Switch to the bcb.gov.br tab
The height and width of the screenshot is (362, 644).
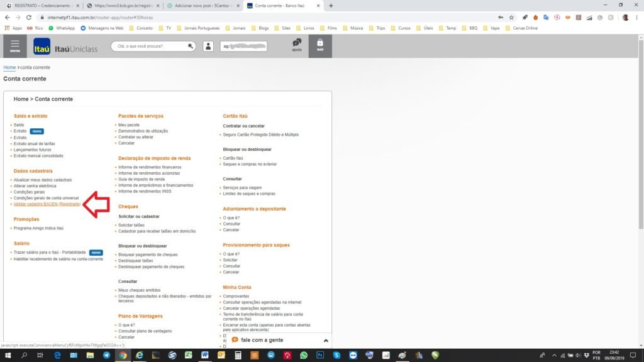pyautogui.click(x=123, y=6)
